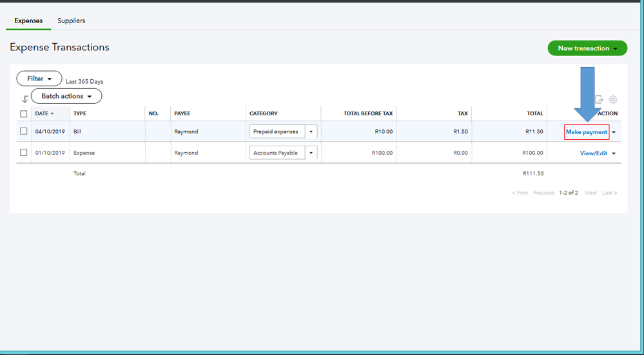Viewport: 644px width, 355px height.
Task: Click the TOTAL BEFORE TAX header
Action: click(x=368, y=113)
